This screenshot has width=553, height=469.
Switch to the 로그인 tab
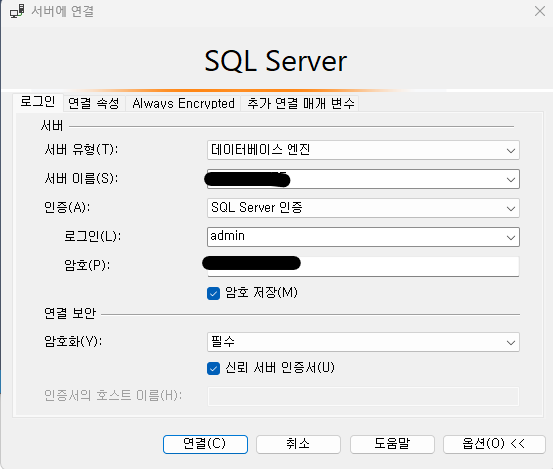pyautogui.click(x=37, y=102)
